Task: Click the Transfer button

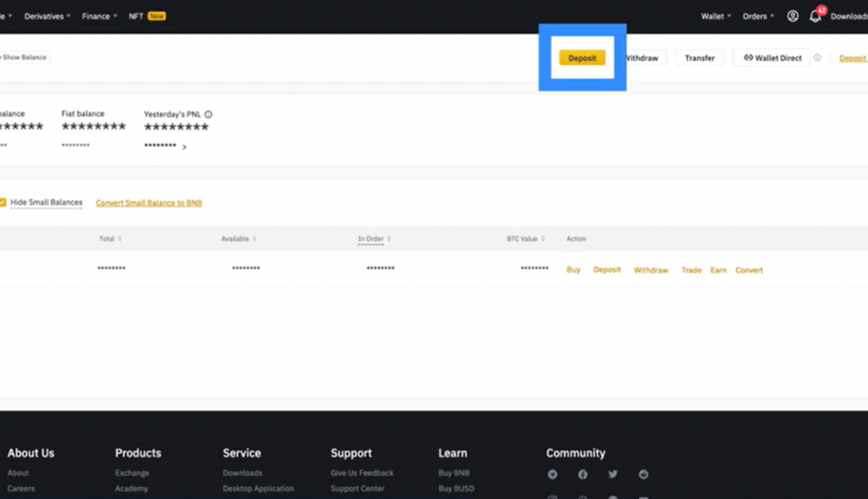Action: pos(699,58)
